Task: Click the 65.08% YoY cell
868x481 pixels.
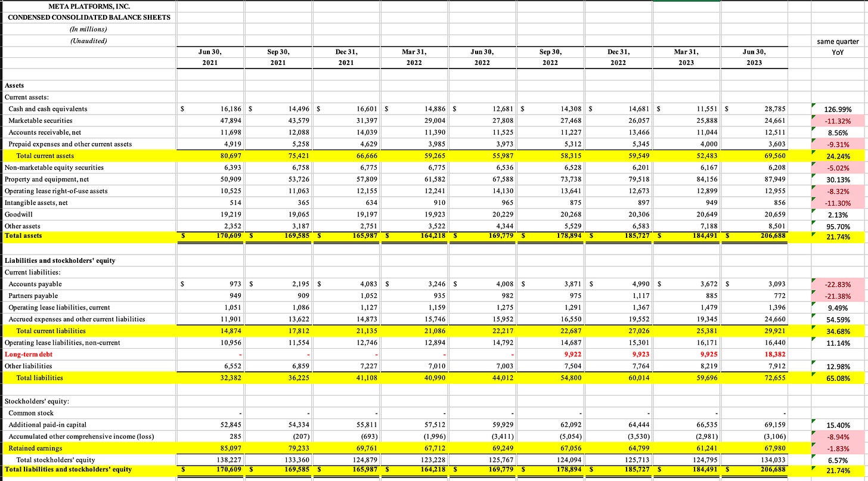Action: (838, 378)
